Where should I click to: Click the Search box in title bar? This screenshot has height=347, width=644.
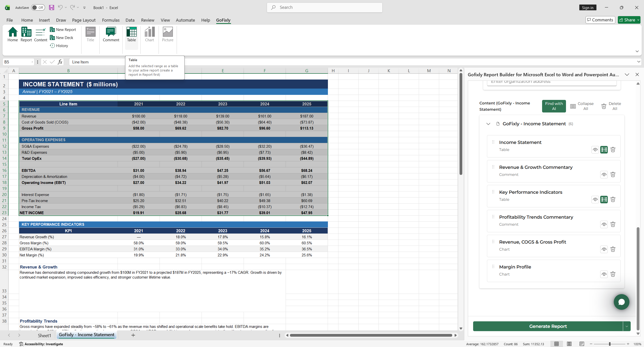(x=324, y=8)
